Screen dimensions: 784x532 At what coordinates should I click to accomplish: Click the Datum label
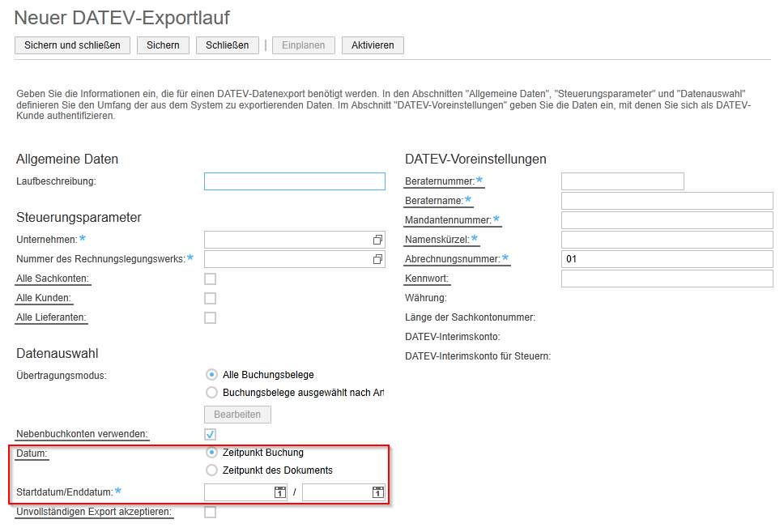[x=32, y=453]
